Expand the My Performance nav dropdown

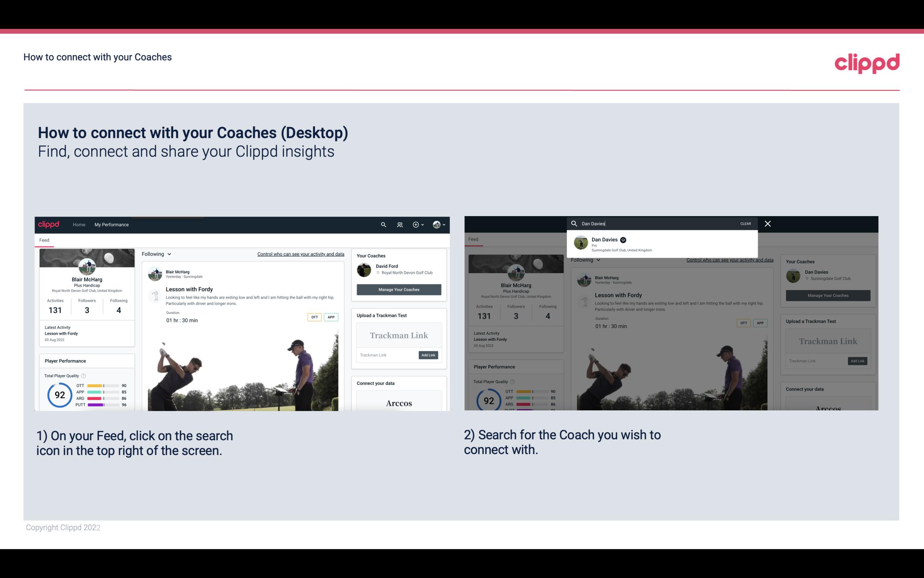coord(111,224)
